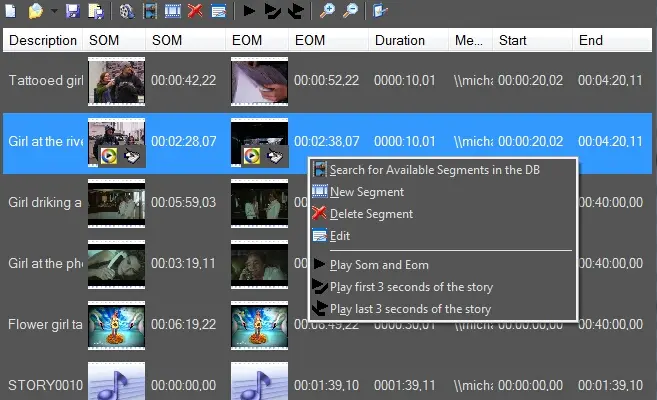This screenshot has height=400, width=657.
Task: Click the Open folder toolbar icon
Action: 36,12
